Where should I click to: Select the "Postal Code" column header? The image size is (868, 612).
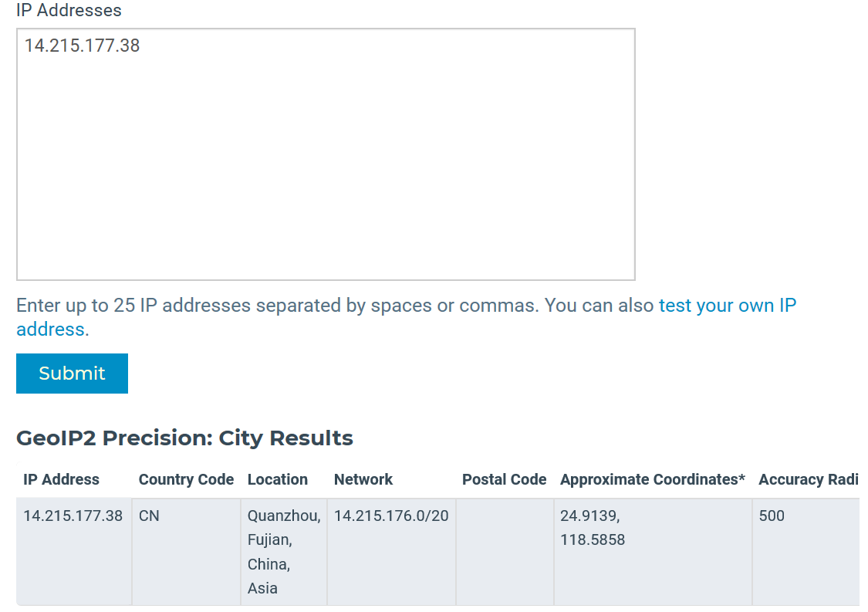click(x=504, y=479)
